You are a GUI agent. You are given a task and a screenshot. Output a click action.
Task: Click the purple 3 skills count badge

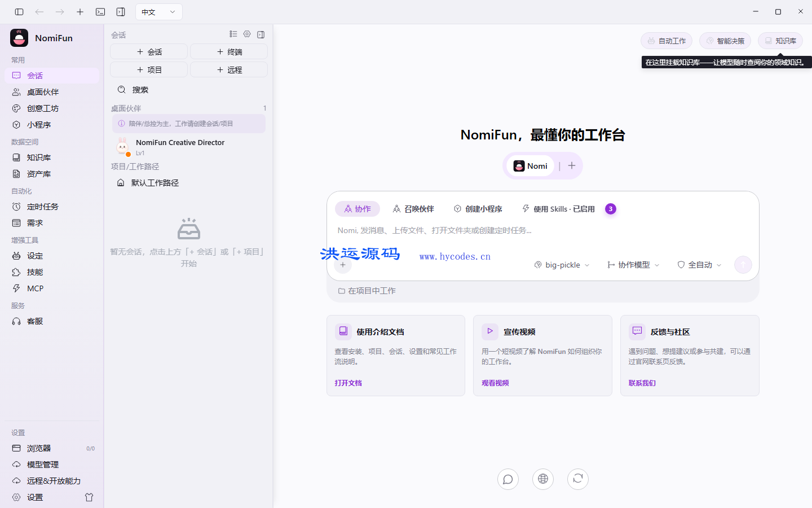coord(610,209)
